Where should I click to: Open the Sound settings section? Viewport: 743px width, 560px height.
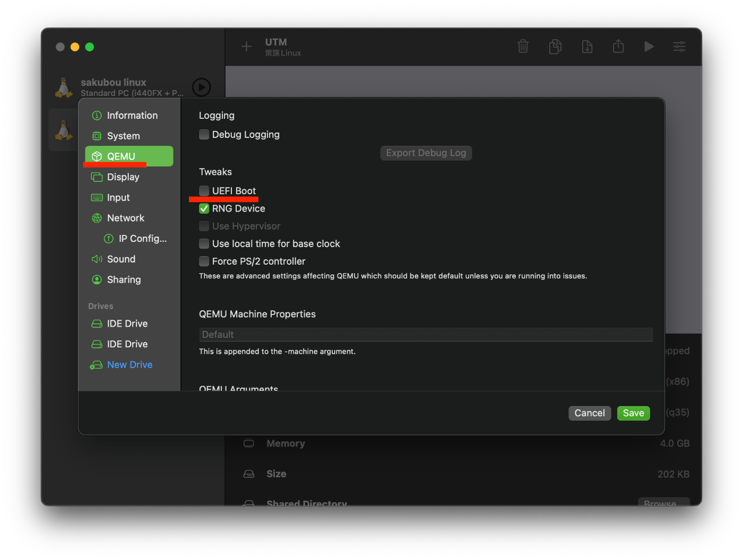click(x=129, y=259)
